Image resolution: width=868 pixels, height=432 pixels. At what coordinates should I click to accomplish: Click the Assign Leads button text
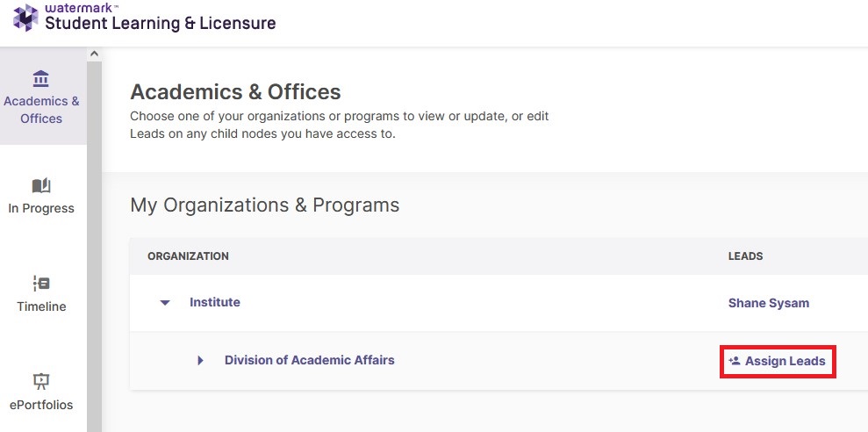click(785, 362)
